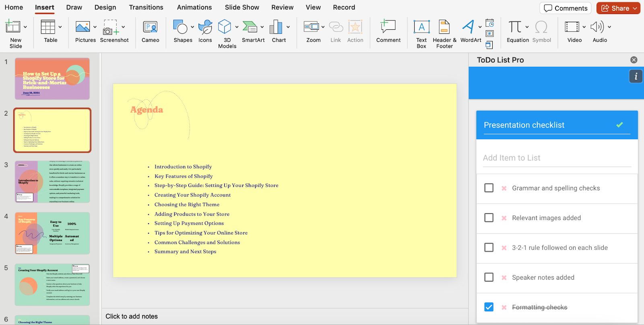The width and height of the screenshot is (644, 325).
Task: Open the SmartArt dropdown arrow
Action: click(x=262, y=27)
